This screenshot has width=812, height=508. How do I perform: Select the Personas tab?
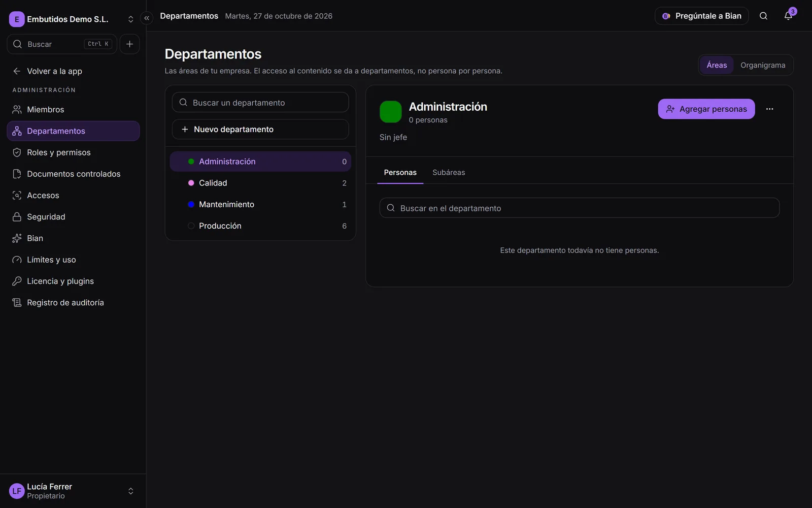400,173
